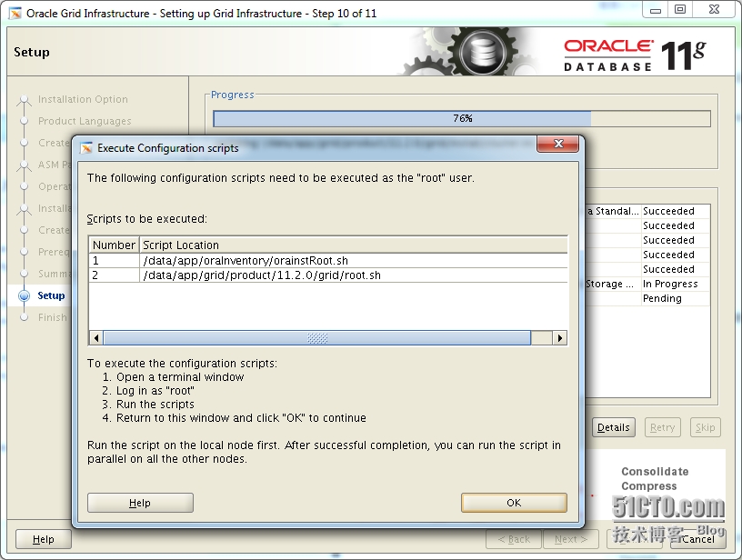The height and width of the screenshot is (560, 742).
Task: Click the Back button in installer window
Action: tap(514, 539)
